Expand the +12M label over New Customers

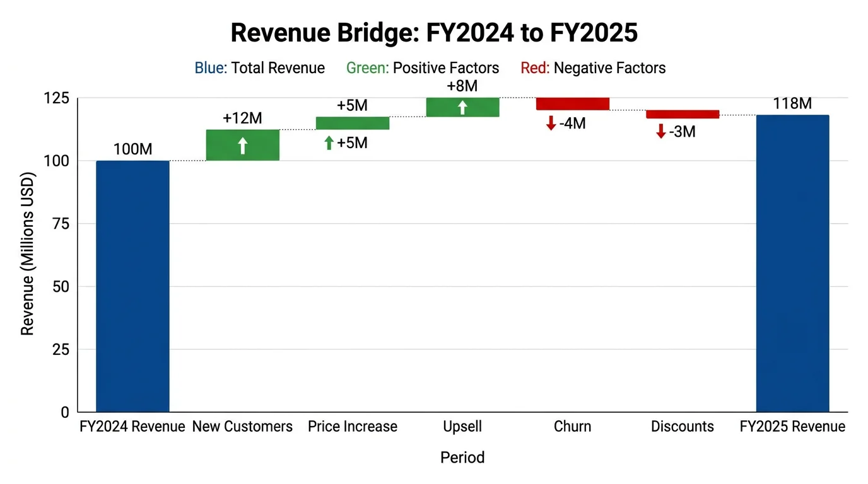[242, 118]
